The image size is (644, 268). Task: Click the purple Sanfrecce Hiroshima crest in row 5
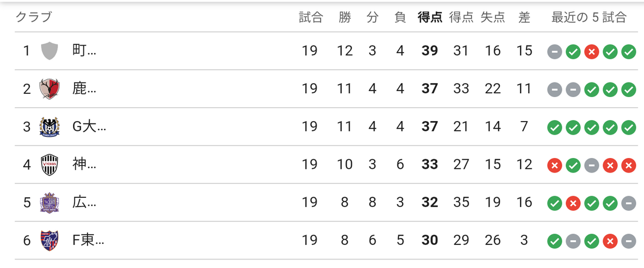pyautogui.click(x=49, y=203)
